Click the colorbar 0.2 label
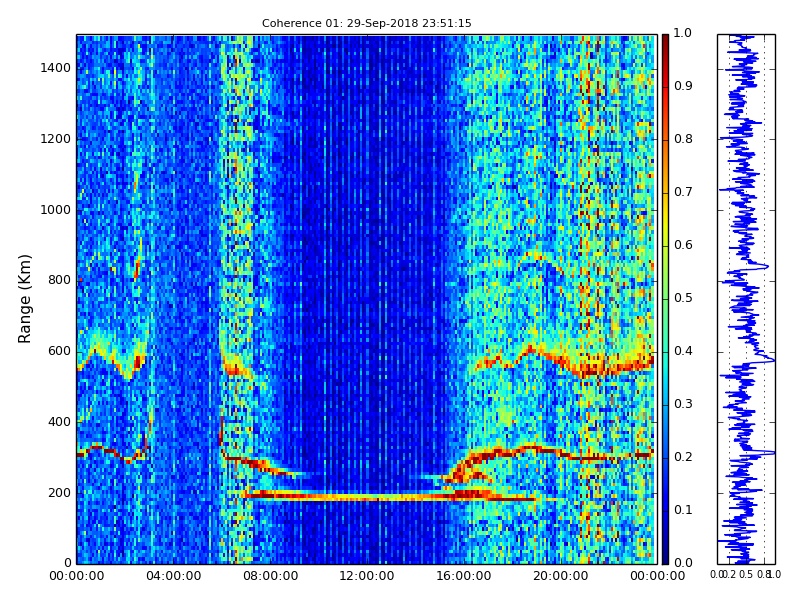Image resolution: width=800 pixels, height=600 pixels. click(x=683, y=457)
